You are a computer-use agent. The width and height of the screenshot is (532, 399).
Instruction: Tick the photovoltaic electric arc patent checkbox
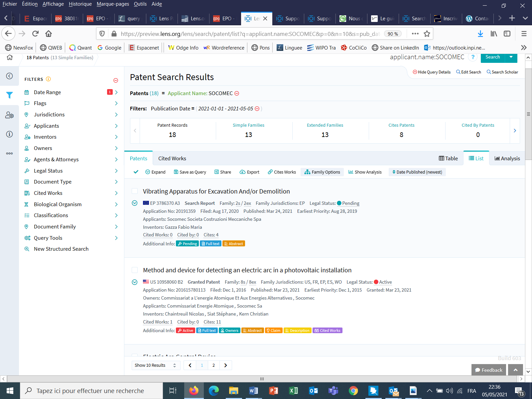coord(135,270)
